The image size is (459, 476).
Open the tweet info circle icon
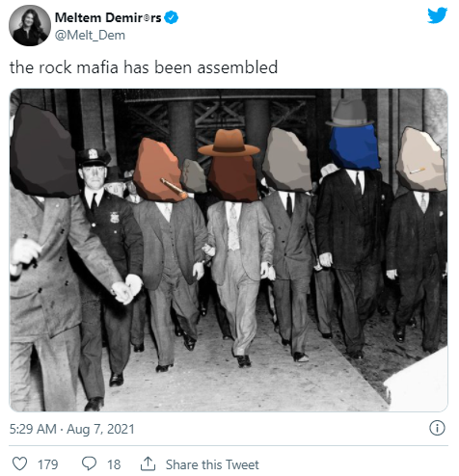click(437, 428)
